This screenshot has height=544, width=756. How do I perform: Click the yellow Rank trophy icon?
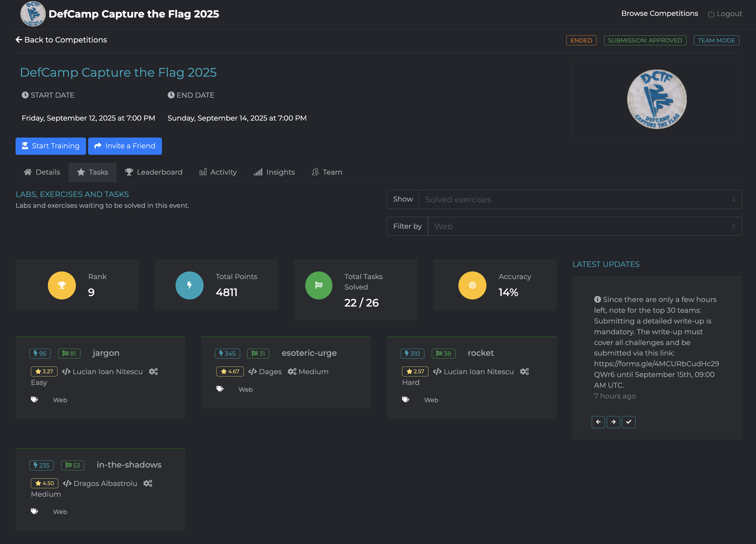click(x=62, y=285)
